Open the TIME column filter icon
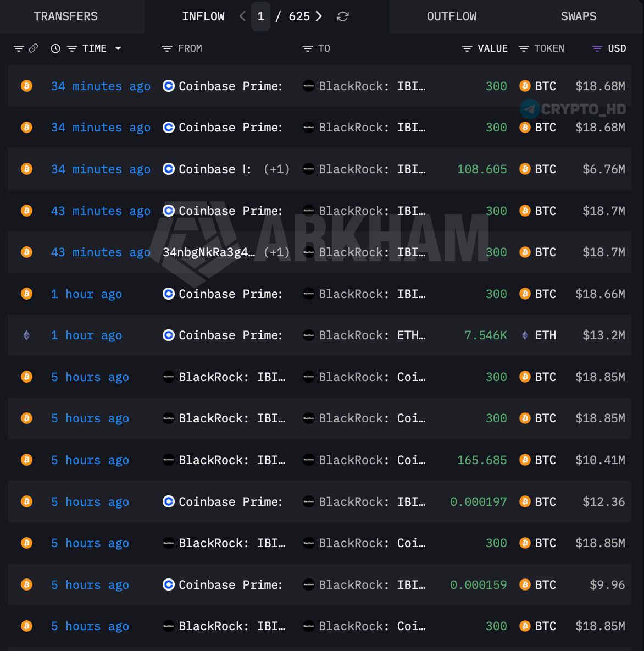Viewport: 644px width, 651px height. click(72, 48)
